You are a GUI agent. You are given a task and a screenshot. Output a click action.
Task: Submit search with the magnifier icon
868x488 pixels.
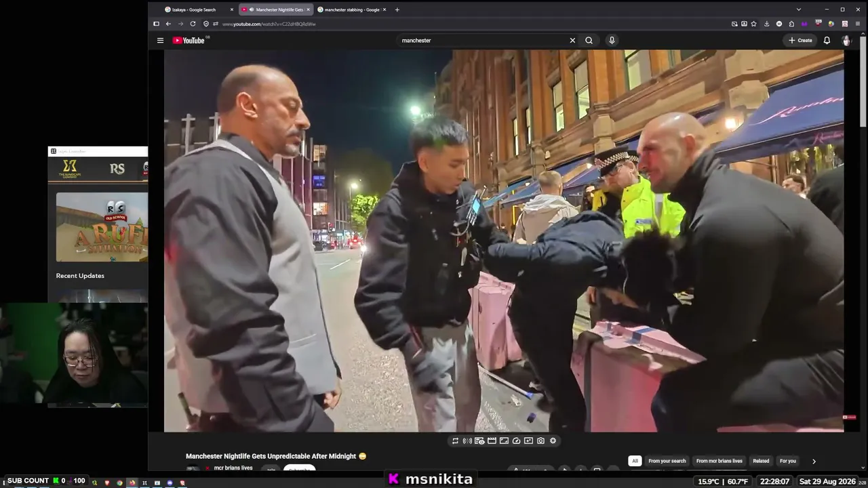pos(589,41)
